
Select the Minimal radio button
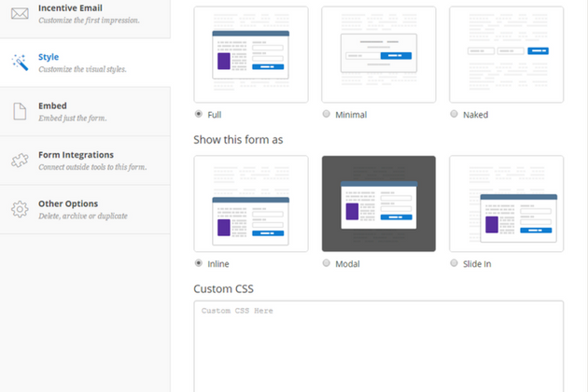click(x=327, y=114)
